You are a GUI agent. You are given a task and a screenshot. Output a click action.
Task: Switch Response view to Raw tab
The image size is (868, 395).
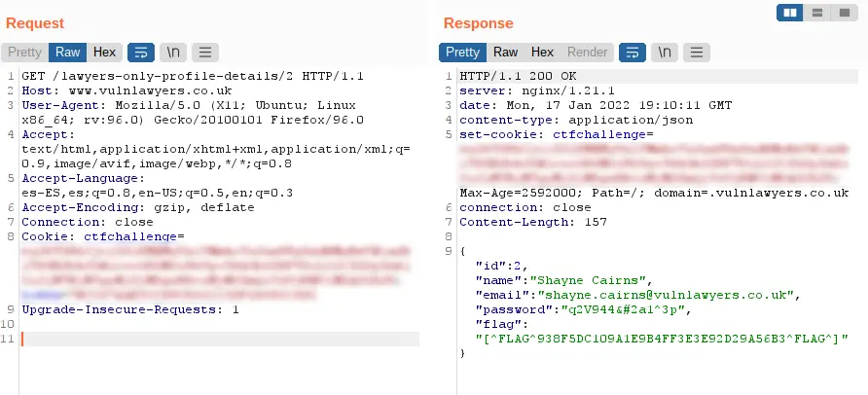tap(505, 53)
